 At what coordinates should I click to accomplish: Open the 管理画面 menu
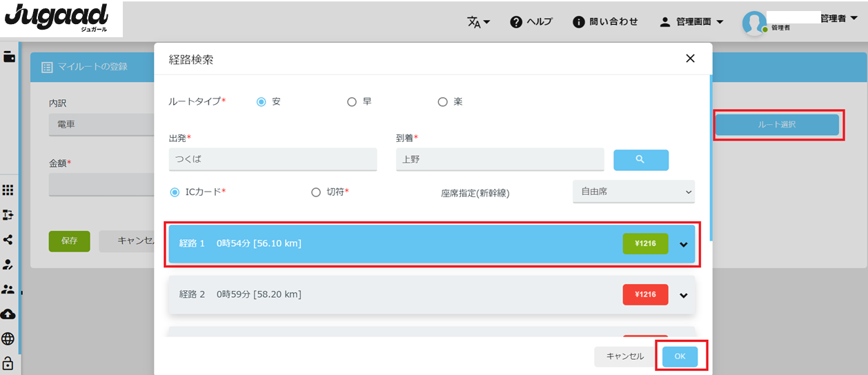coord(691,22)
